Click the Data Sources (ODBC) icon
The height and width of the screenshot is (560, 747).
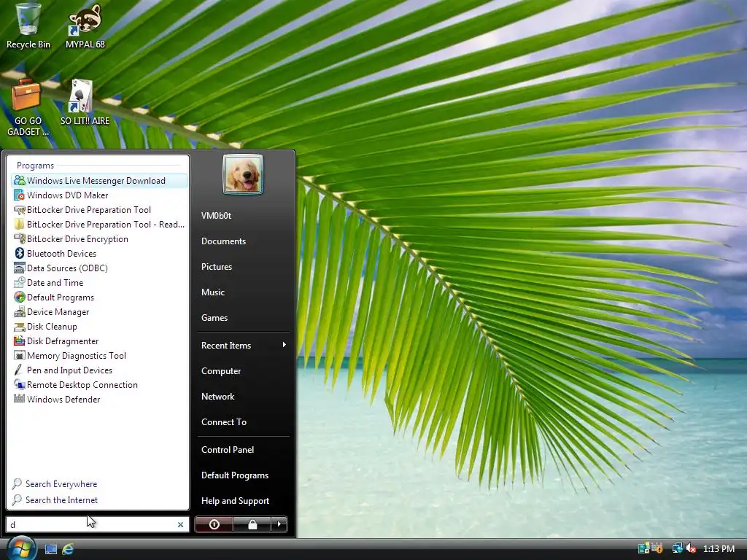point(19,268)
